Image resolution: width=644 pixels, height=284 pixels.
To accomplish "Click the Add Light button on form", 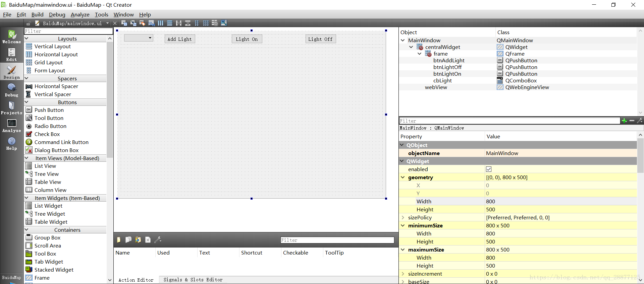I will coord(180,39).
